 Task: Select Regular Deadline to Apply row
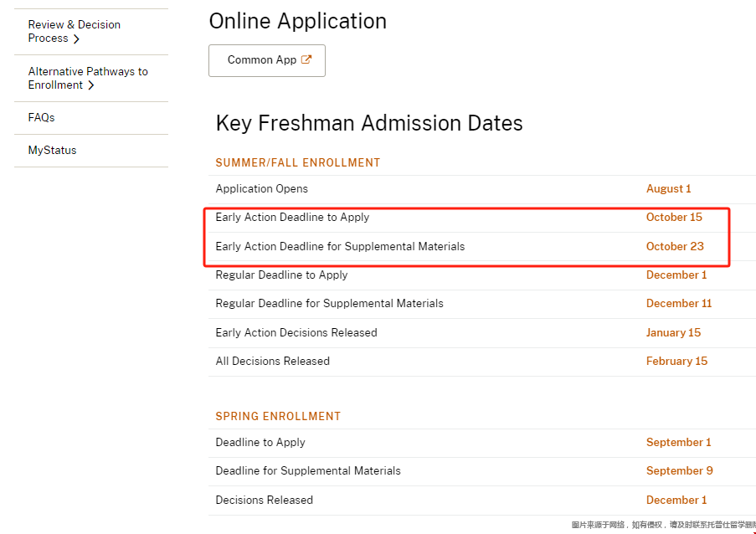tap(482, 275)
